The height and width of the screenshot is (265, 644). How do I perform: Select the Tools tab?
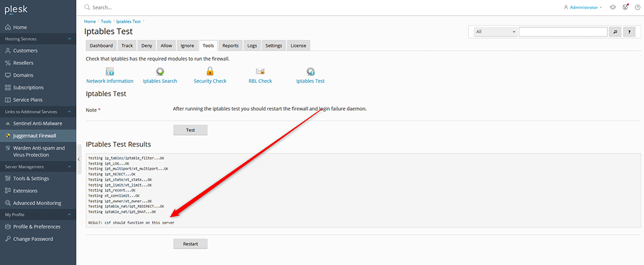click(208, 45)
